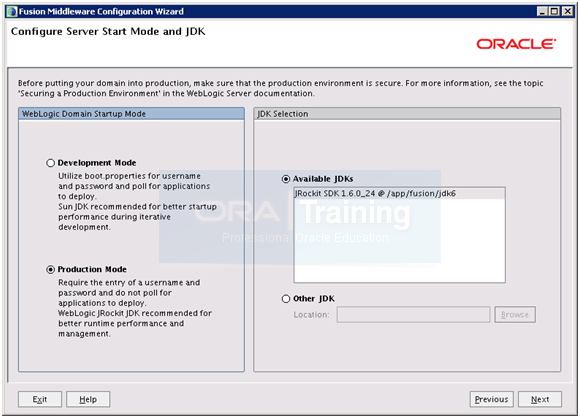Close the Configuration Wizard window
This screenshot has width=580, height=418.
click(567, 11)
